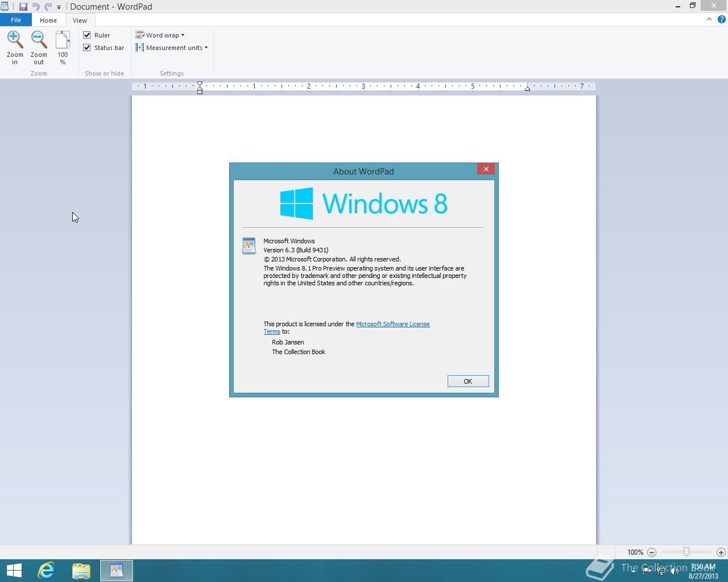Click the 100% zoom level text
The width and height of the screenshot is (728, 582).
tap(635, 552)
